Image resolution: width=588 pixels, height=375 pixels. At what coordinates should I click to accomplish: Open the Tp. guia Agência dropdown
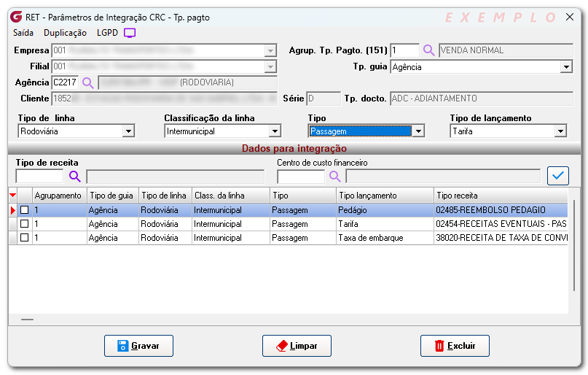(x=566, y=67)
